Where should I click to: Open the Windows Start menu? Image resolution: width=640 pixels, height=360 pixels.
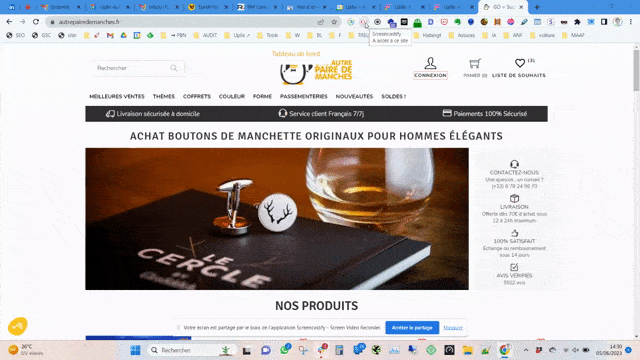coord(135,350)
